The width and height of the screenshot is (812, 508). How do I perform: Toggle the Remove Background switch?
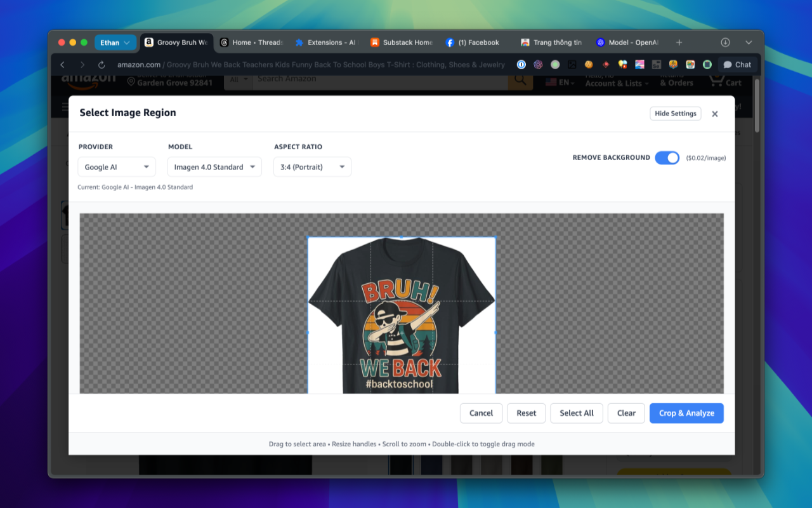tap(667, 157)
